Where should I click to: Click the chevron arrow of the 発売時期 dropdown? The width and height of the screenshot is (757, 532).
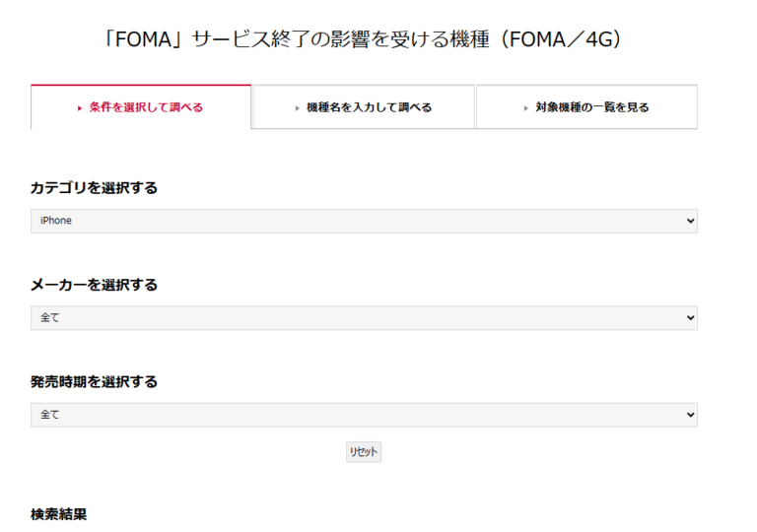(x=689, y=415)
